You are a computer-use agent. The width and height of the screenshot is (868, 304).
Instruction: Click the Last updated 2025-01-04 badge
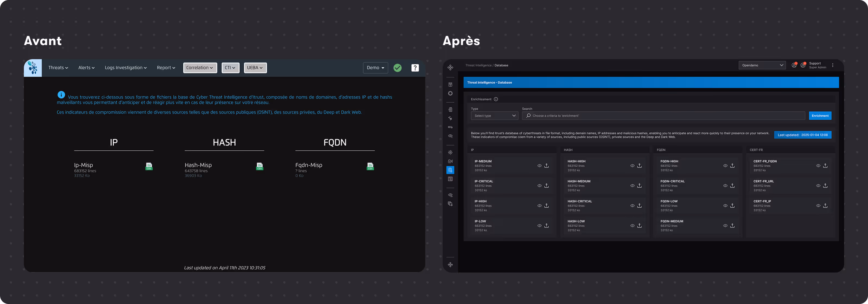point(803,135)
